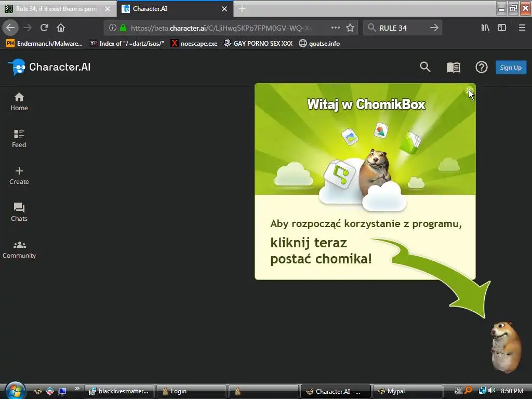Select the Character.AI tab
Viewport: 532px width, 399px height.
tap(175, 9)
